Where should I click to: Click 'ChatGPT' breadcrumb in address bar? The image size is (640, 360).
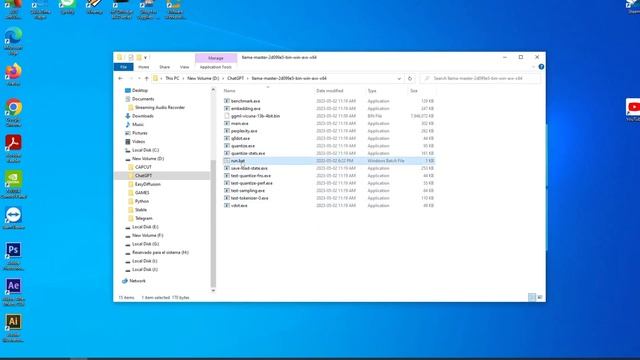point(236,78)
